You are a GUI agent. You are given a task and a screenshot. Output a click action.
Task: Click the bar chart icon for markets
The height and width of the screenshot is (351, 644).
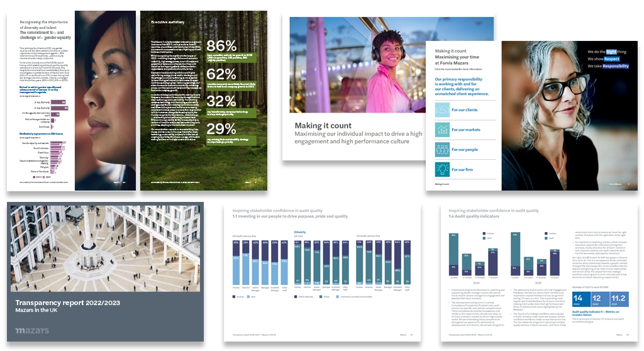coord(442,130)
